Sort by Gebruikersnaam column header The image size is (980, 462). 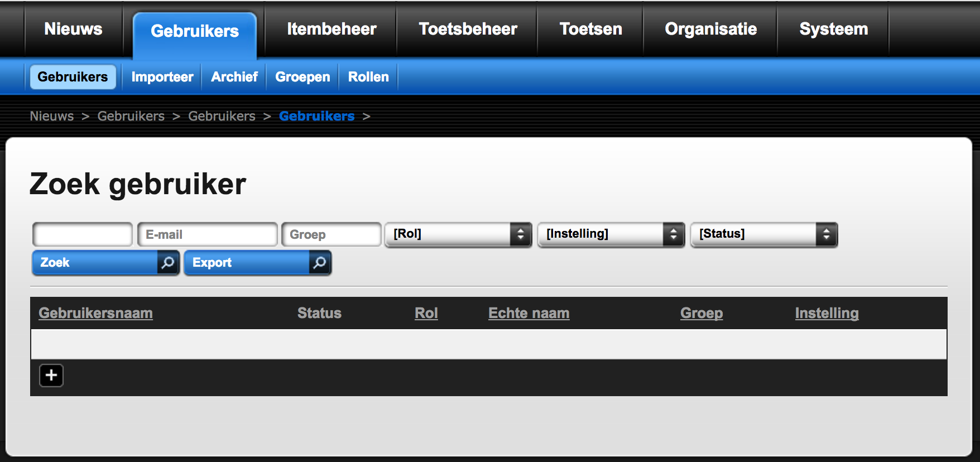[95, 313]
